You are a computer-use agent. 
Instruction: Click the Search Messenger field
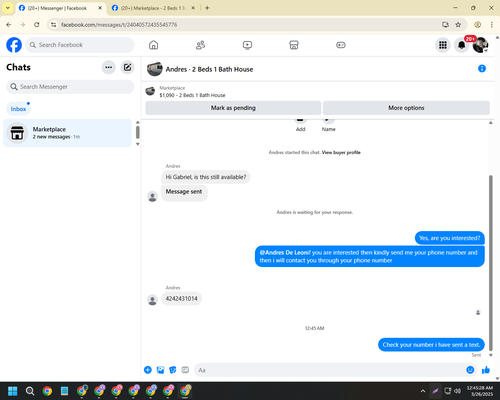click(x=70, y=87)
